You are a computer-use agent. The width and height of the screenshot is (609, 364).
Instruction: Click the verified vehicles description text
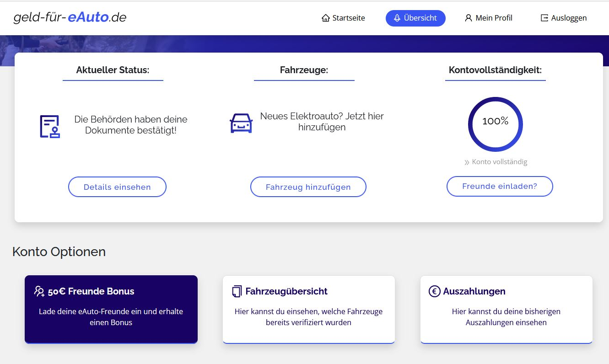pos(309,317)
